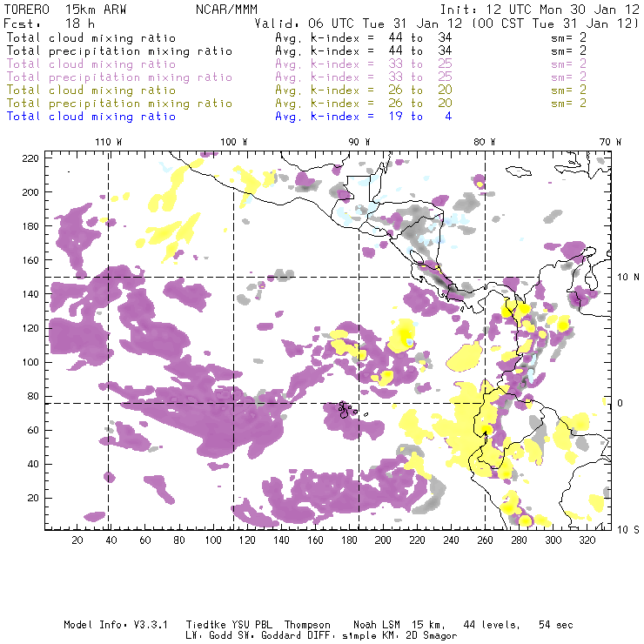This screenshot has height=644, width=644.
Task: Click the "TORERO 15km ARW" title text
Action: click(x=65, y=10)
